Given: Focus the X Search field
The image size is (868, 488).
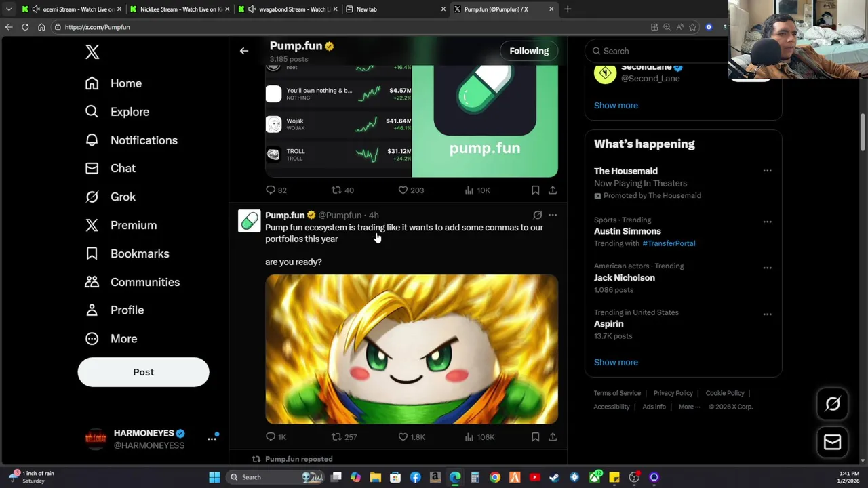Looking at the screenshot, I should coord(658,51).
